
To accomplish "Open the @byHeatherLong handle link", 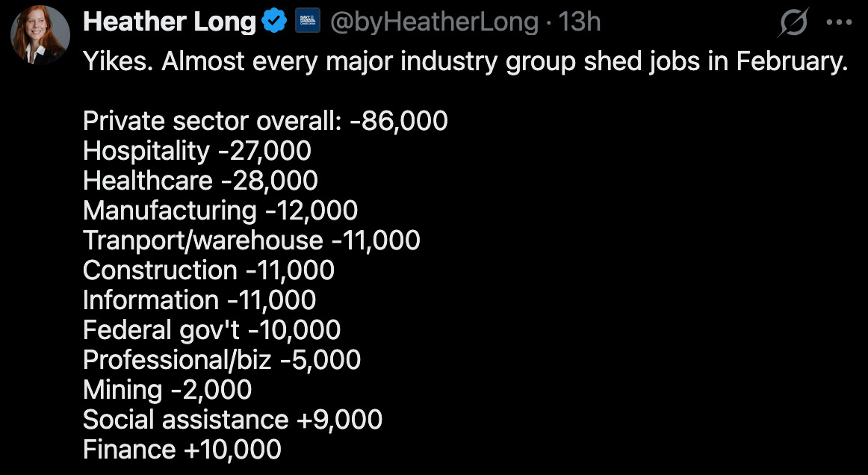I will click(x=434, y=22).
